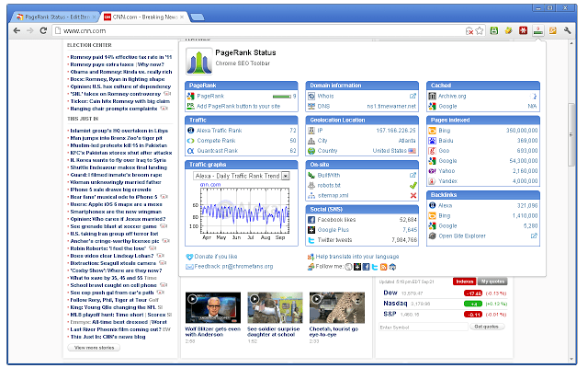Screen dimensions: 588x368
Task: Reload the current page
Action: tap(43, 30)
